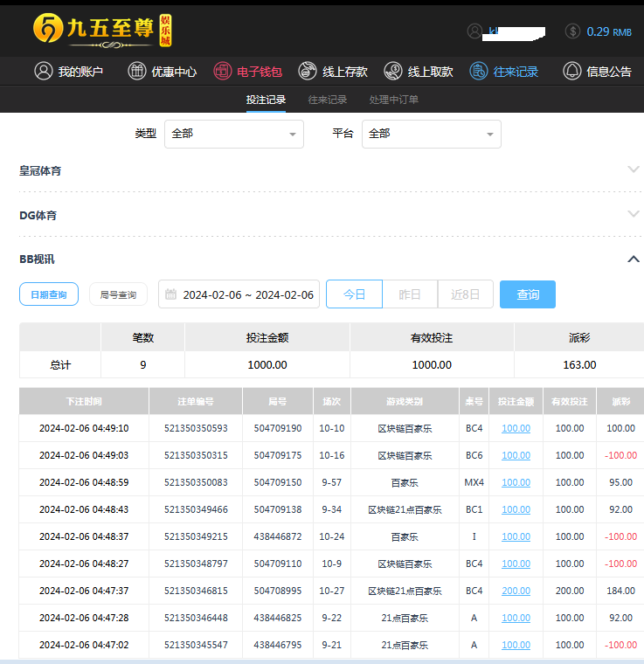Open 信息公告 bell icon
This screenshot has height=664, width=644.
coord(572,72)
